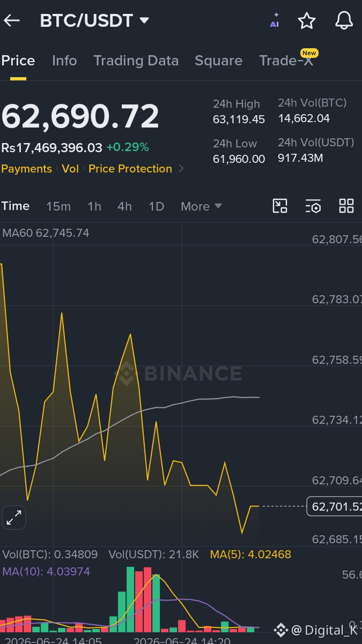The width and height of the screenshot is (362, 644).
Task: Expand the More timeframes dropdown
Action: click(x=201, y=206)
